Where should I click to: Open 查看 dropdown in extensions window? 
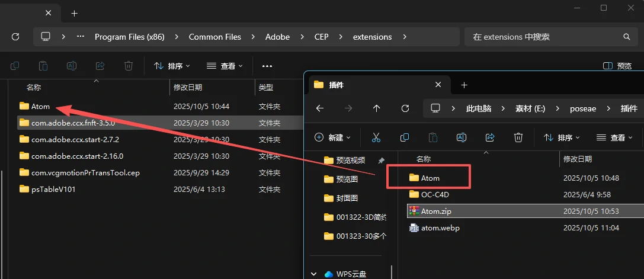[225, 66]
